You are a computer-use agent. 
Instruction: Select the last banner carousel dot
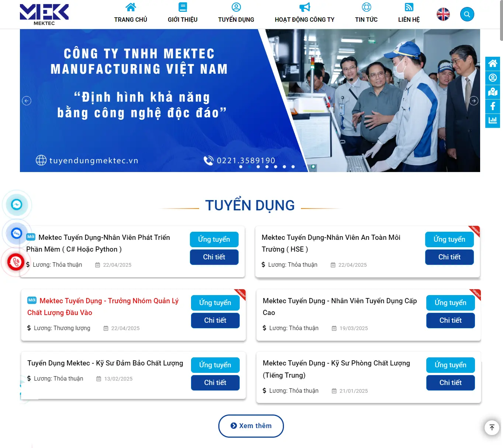(293, 167)
